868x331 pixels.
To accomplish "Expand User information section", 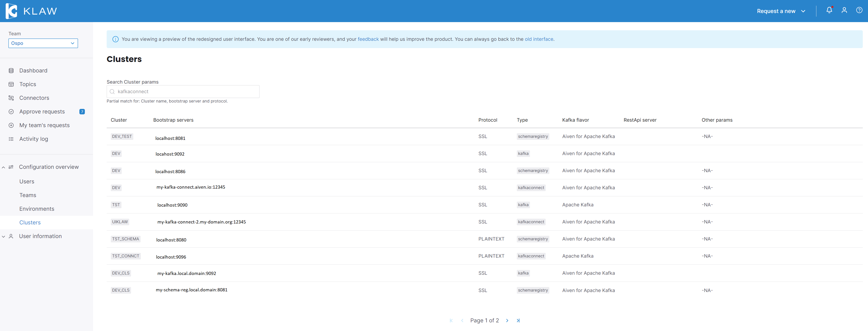I will coord(3,236).
